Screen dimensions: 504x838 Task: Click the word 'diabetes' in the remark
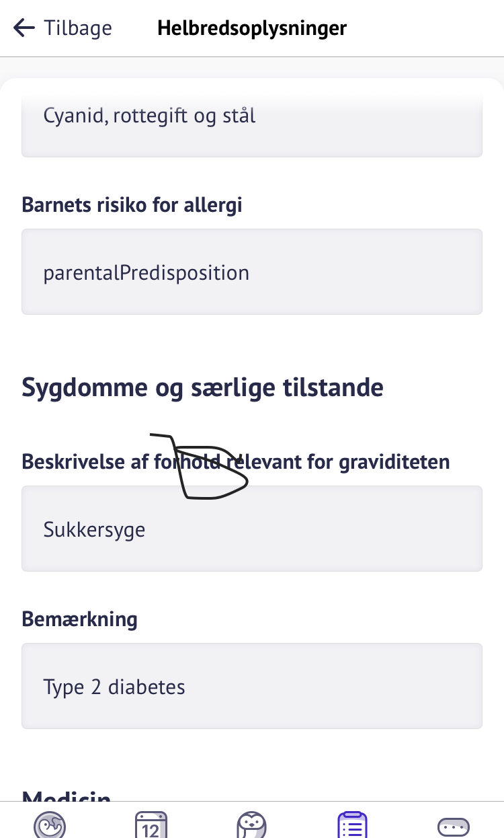coord(146,687)
